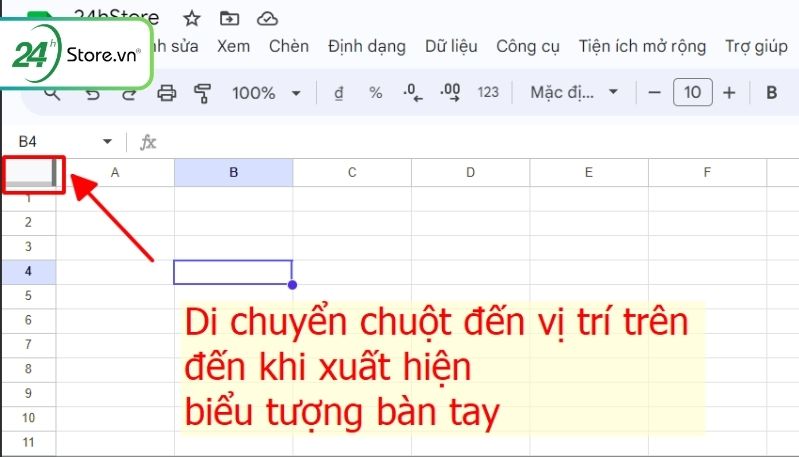Select row 4 header
Screen dimensions: 799x457
pos(29,271)
